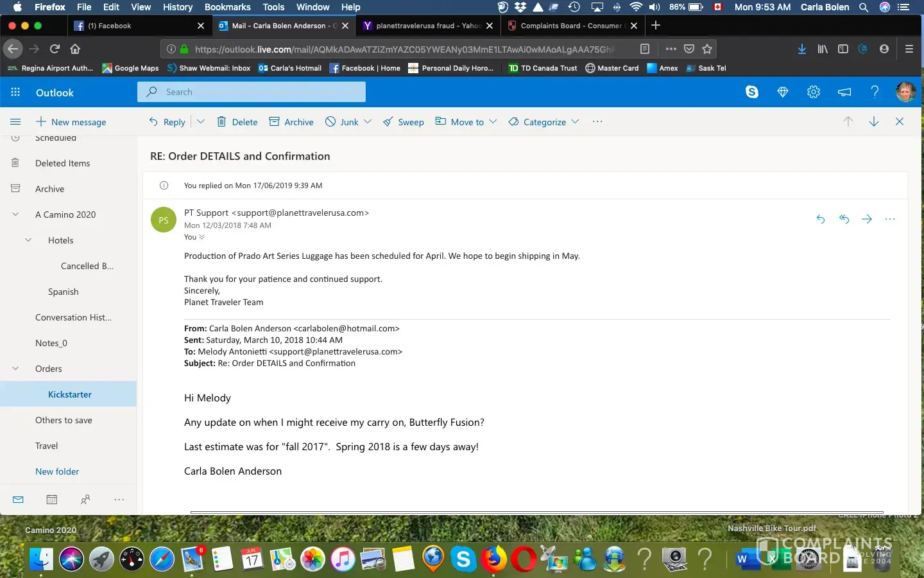Toggle the hamburger navigation pane button
Viewport: 924px width, 578px height.
15,121
